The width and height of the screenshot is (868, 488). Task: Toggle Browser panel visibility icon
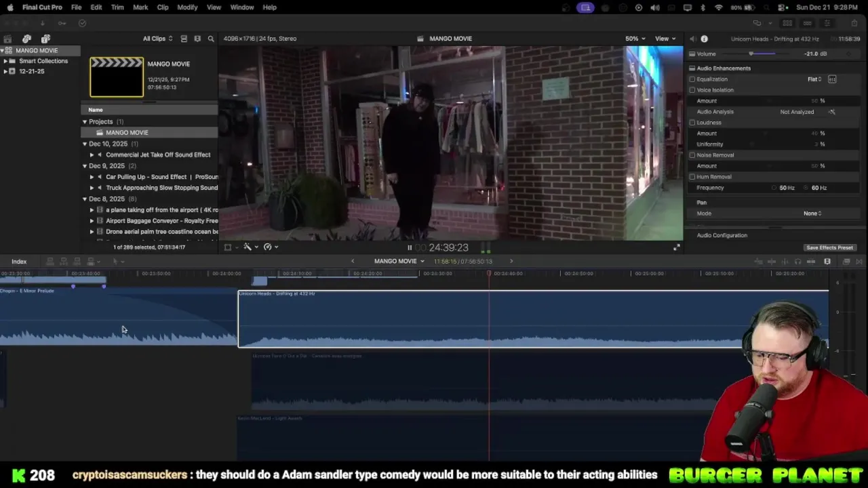coord(787,23)
